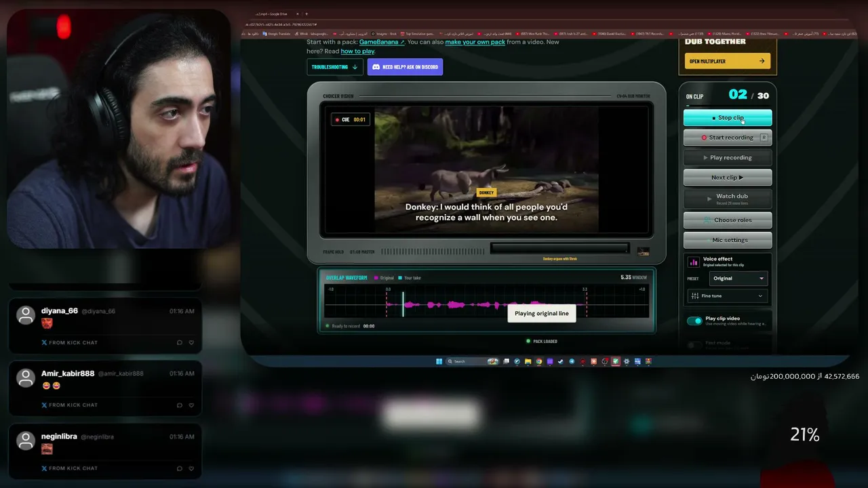Open Google Chrome from the taskbar
Screen dimensions: 868x488
tap(538, 361)
